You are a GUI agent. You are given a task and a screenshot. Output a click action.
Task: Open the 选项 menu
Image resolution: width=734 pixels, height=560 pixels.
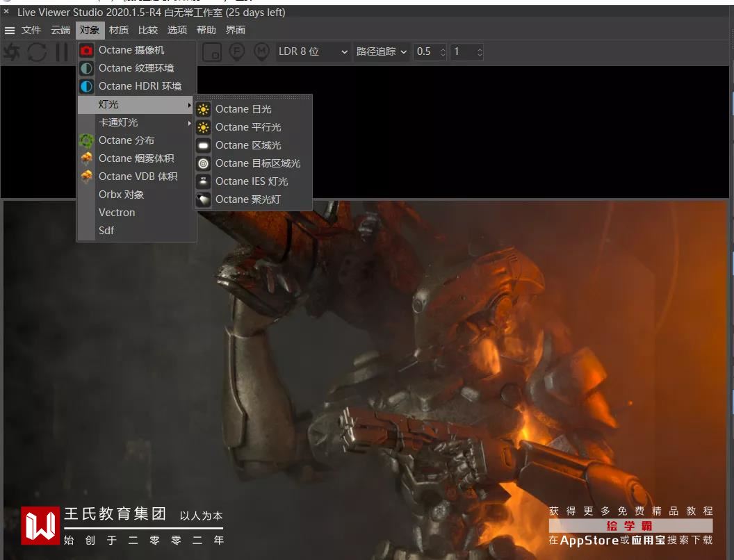(177, 30)
